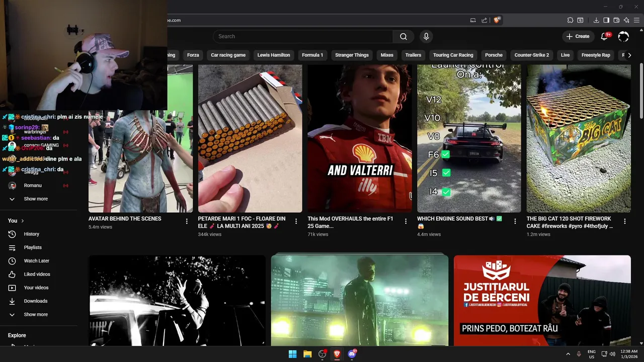Show more topic chips with right arrow

(x=629, y=55)
